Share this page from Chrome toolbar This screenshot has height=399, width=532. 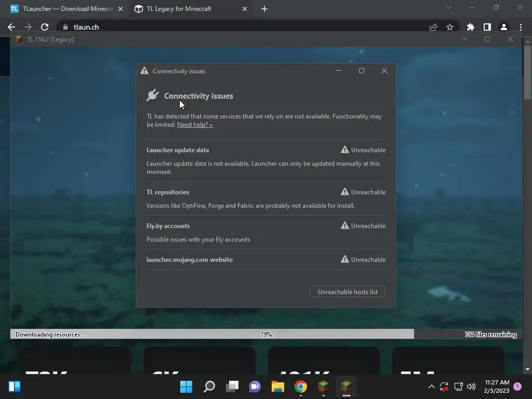(x=433, y=27)
